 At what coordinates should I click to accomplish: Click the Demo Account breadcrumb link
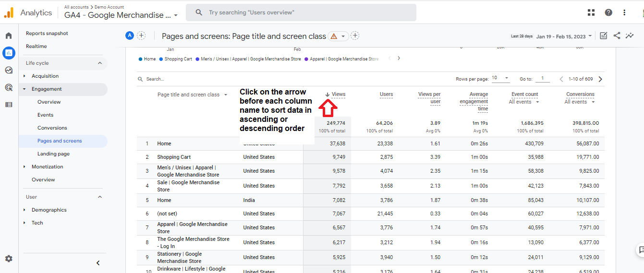click(x=109, y=7)
